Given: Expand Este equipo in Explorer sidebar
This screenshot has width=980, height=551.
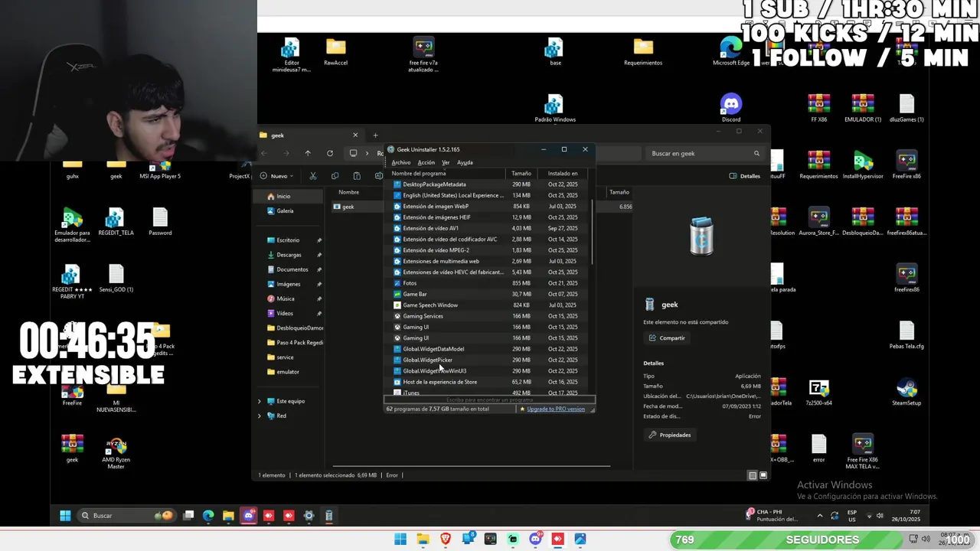Looking at the screenshot, I should 259,401.
